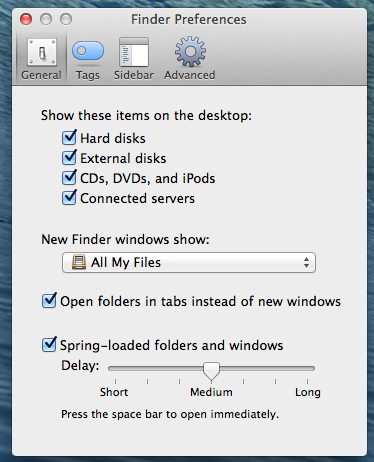
Task: Click the Finder Preferences window title
Action: click(x=189, y=19)
